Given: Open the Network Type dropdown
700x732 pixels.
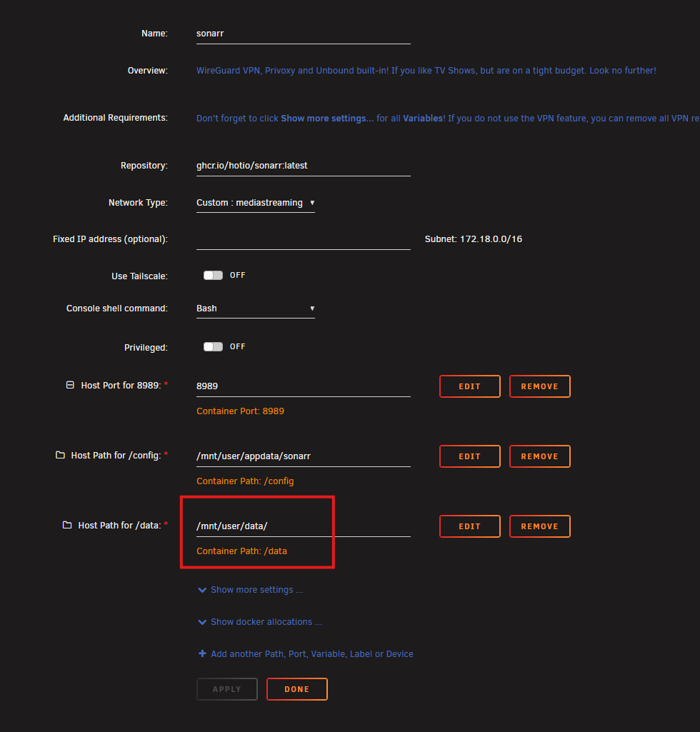Looking at the screenshot, I should coord(255,203).
